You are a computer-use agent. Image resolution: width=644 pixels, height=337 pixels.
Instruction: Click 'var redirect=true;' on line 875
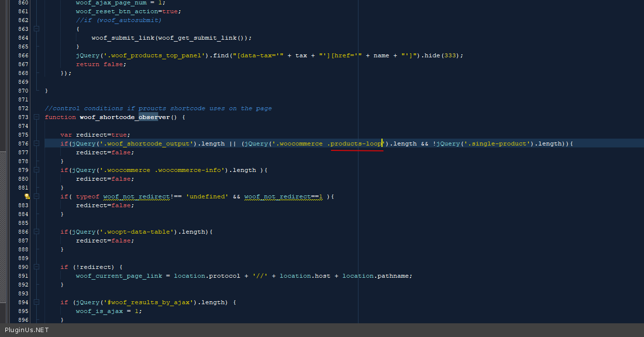pyautogui.click(x=95, y=135)
